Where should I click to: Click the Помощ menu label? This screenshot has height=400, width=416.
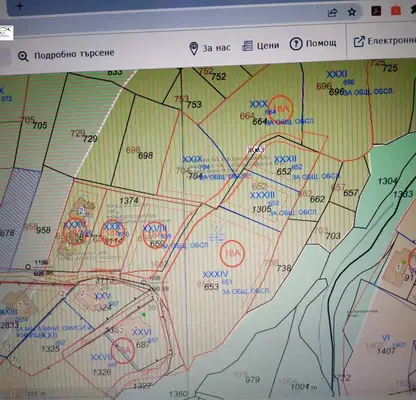[321, 43]
